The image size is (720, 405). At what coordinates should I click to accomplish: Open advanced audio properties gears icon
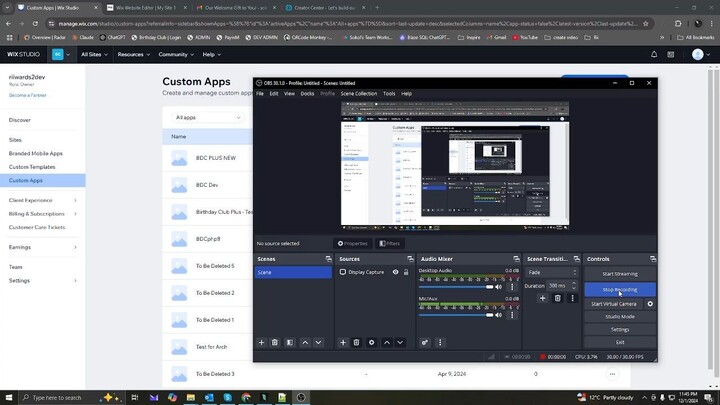coord(425,343)
